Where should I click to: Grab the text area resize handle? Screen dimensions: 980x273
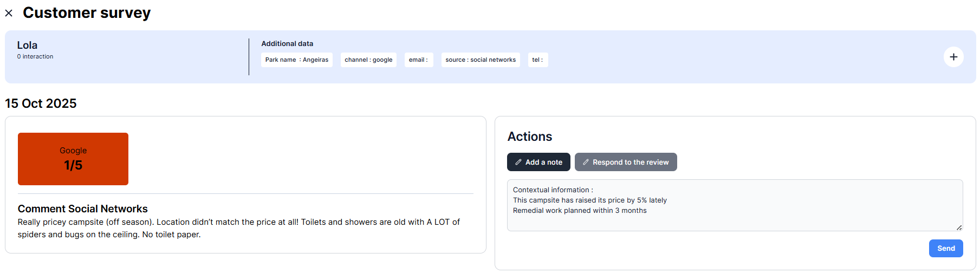[x=959, y=227]
